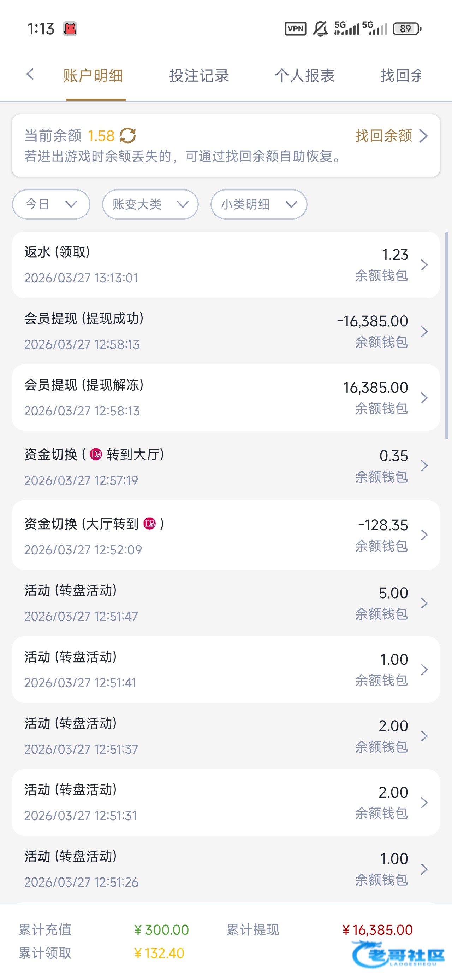
Task: Open details chevron for 提现解冻 entry
Action: [424, 398]
